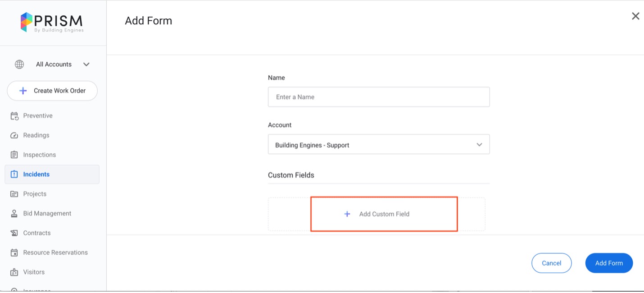Click the Inspections clipboard icon

tap(14, 155)
